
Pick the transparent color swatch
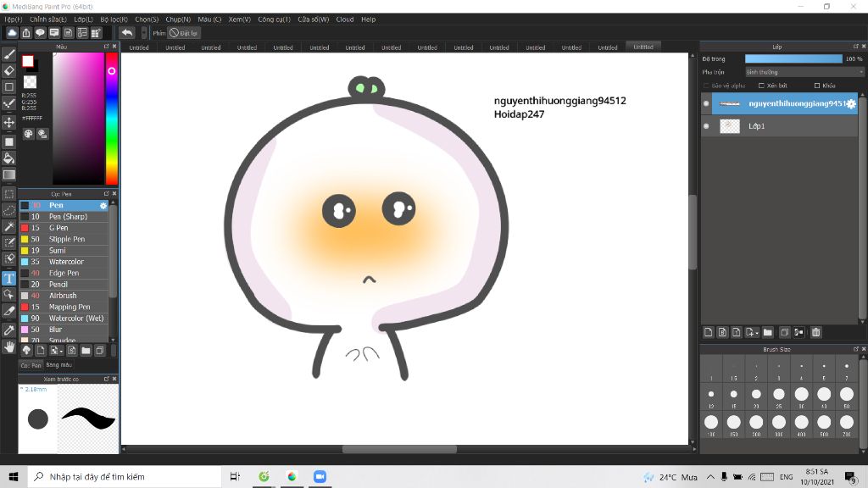tap(30, 82)
